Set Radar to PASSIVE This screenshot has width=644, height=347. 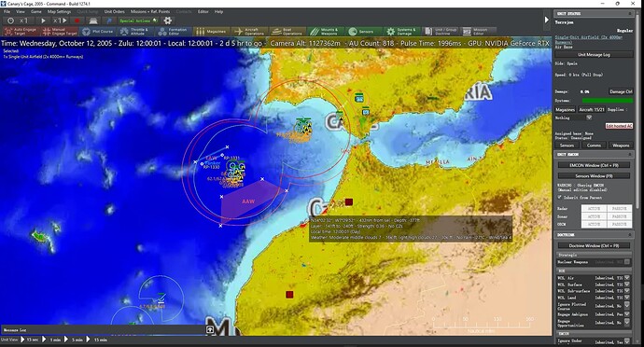tap(619, 209)
